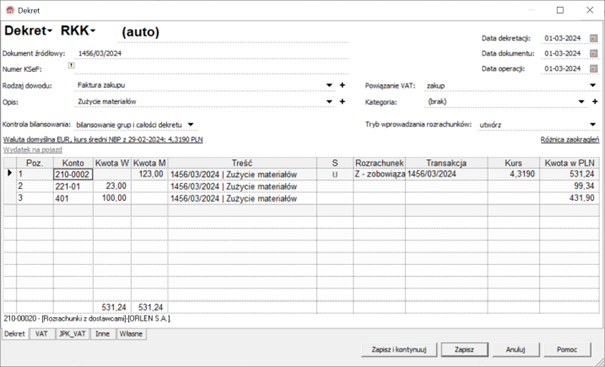
Task: Click the S column cell showing U
Action: 335,174
